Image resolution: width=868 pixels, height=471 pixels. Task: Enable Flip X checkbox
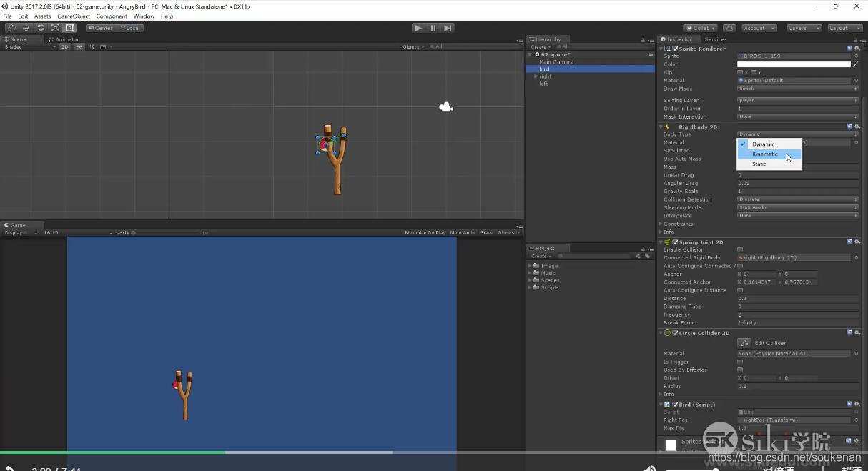740,72
